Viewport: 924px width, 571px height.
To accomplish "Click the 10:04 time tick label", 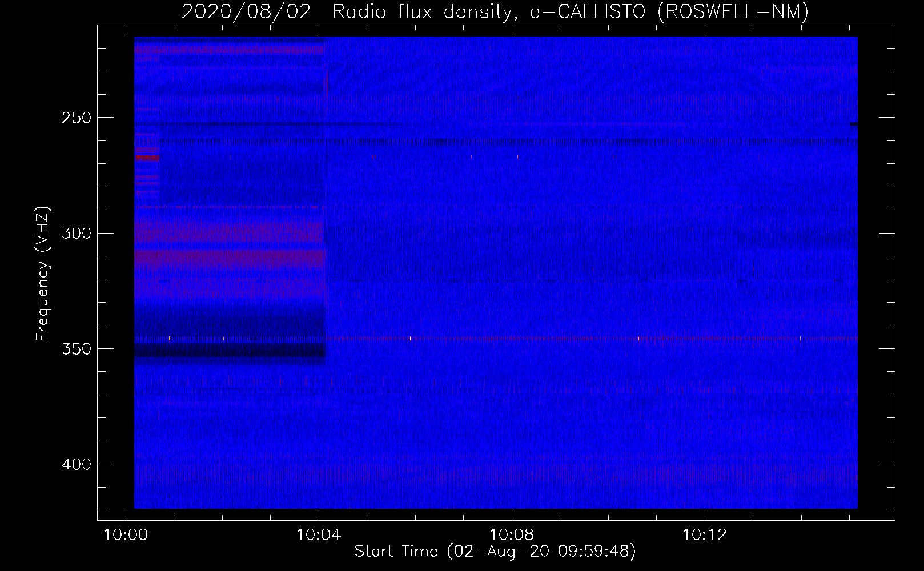I will point(319,535).
